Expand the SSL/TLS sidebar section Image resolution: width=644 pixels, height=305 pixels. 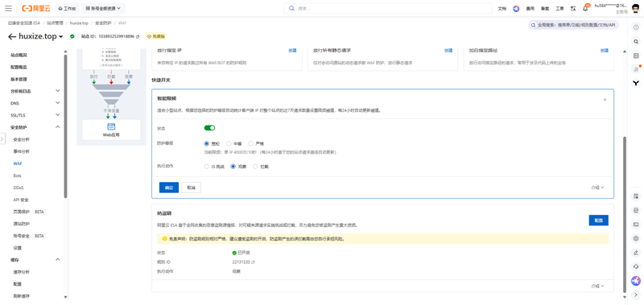click(x=57, y=115)
